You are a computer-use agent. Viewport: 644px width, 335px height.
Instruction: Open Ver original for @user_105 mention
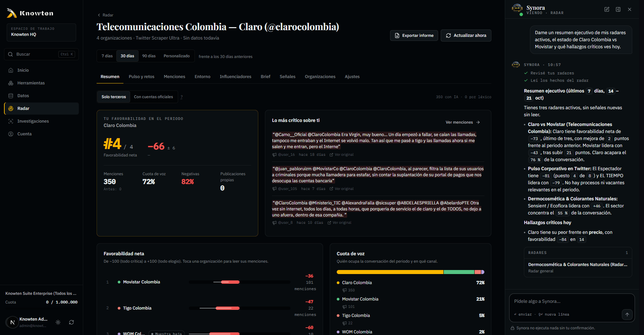click(x=341, y=189)
